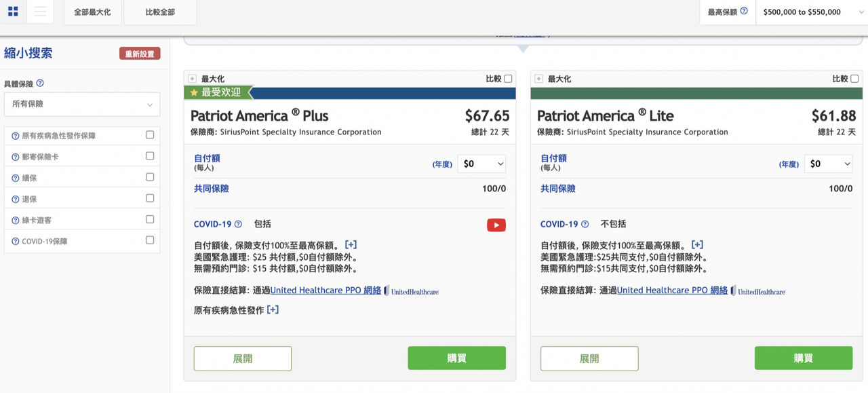Check 原有疾病急性發作保障 checkbox
Viewport: 868px width, 393px height.
pyautogui.click(x=150, y=135)
